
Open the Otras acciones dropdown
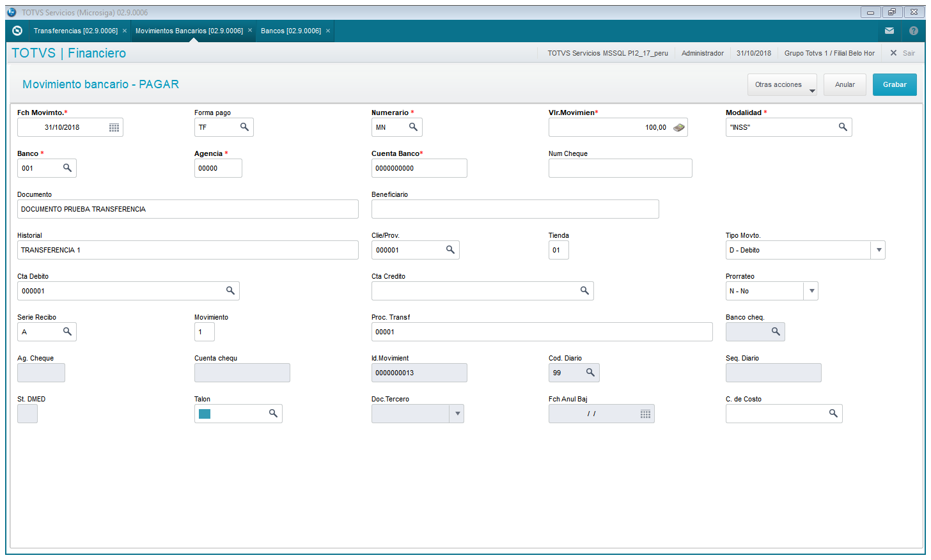click(783, 84)
